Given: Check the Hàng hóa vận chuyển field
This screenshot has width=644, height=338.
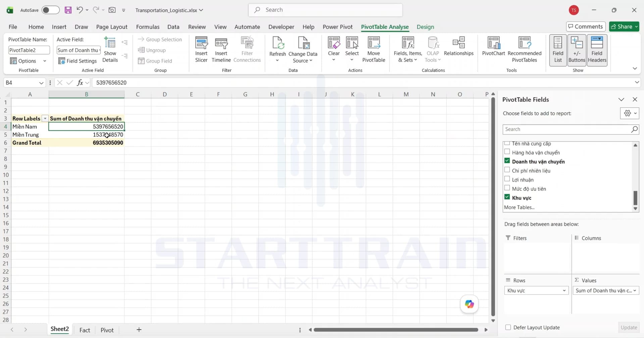Looking at the screenshot, I should click(507, 152).
